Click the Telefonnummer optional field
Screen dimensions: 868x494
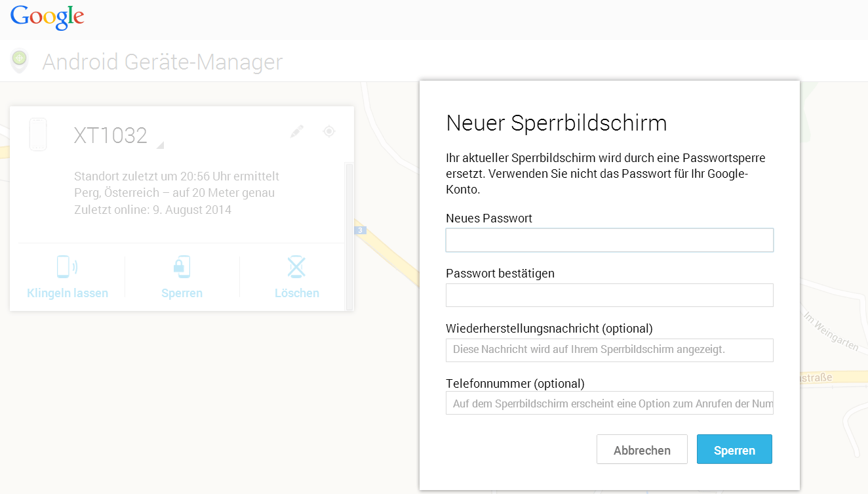pos(610,403)
